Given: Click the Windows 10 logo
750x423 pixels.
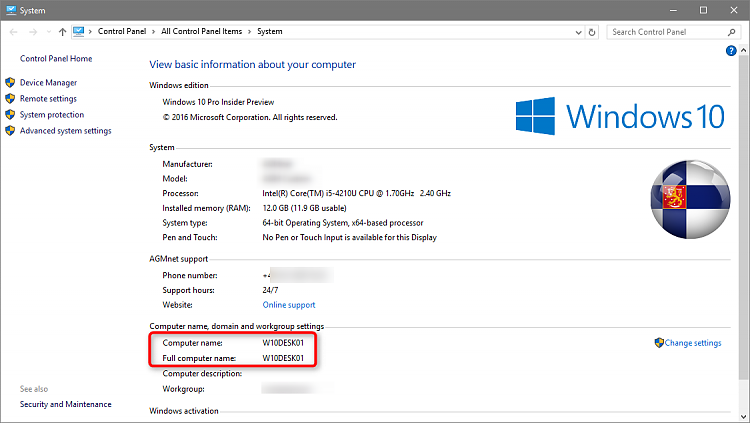Looking at the screenshot, I should pos(620,116).
